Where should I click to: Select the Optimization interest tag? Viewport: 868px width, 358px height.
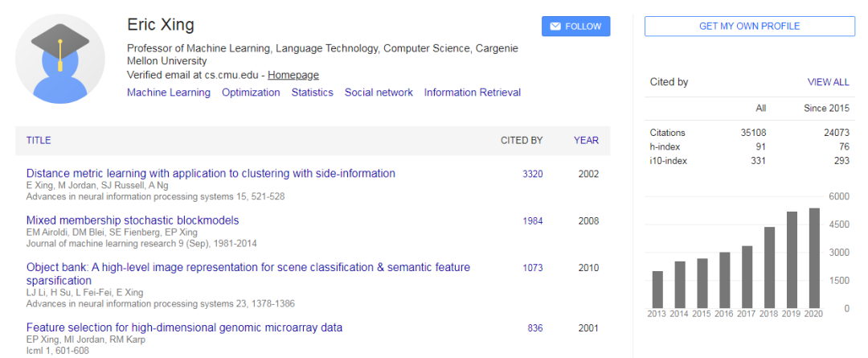click(x=251, y=93)
